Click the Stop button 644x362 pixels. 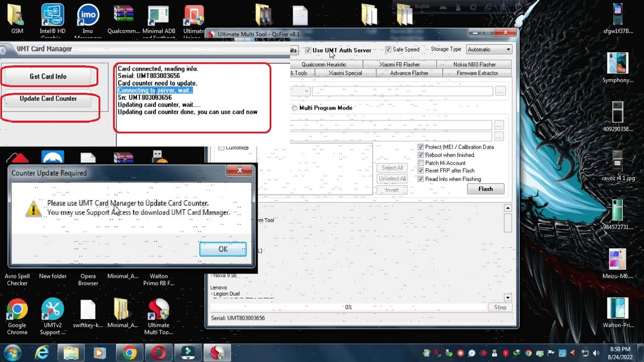coord(500,307)
